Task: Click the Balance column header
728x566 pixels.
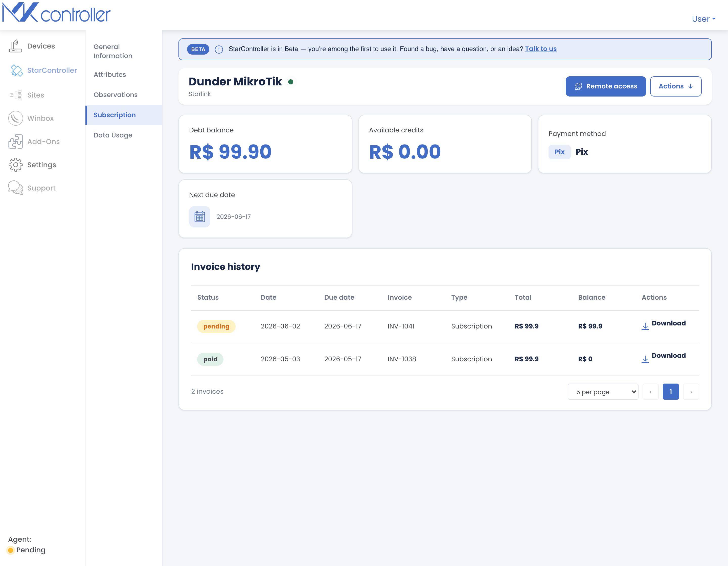Action: tap(592, 297)
